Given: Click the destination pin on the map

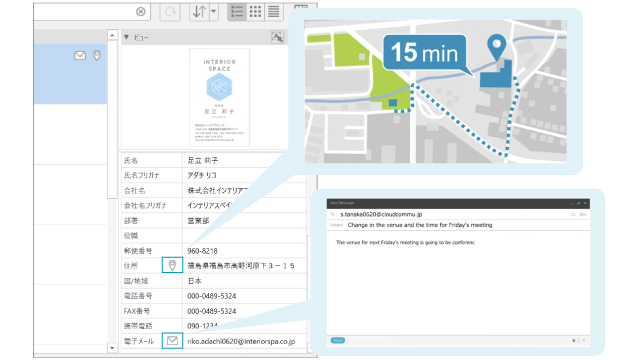Looking at the screenshot, I should (x=496, y=47).
